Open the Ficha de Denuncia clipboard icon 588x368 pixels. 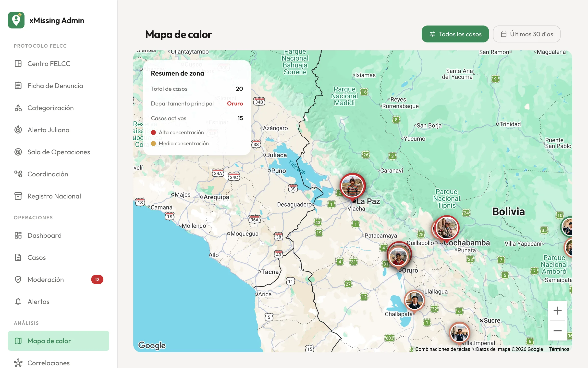[x=18, y=86]
